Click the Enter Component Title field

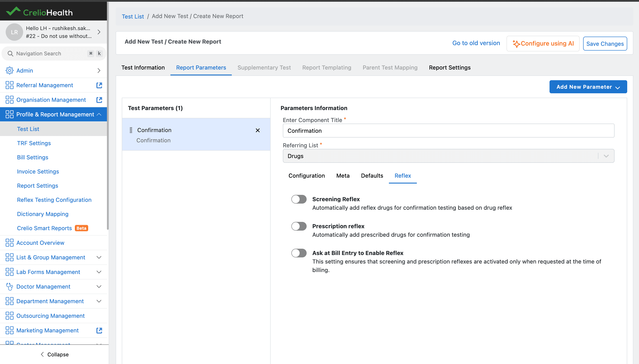(x=448, y=131)
